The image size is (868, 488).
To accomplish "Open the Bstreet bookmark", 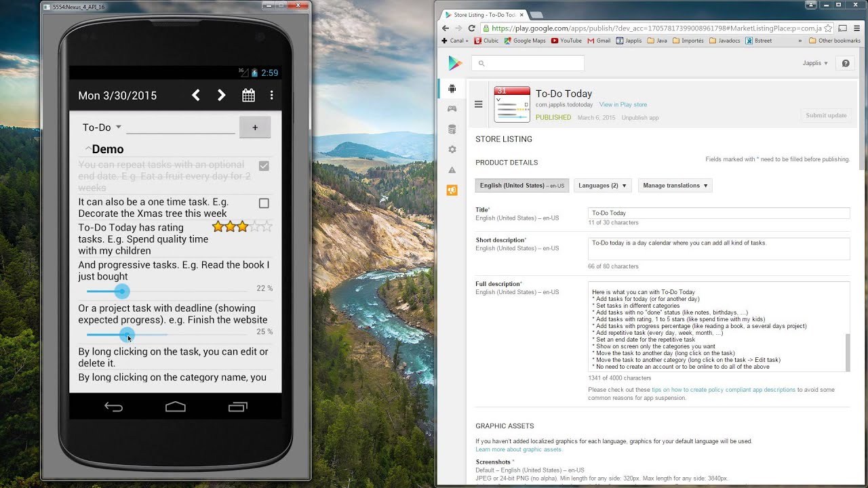I will (758, 41).
